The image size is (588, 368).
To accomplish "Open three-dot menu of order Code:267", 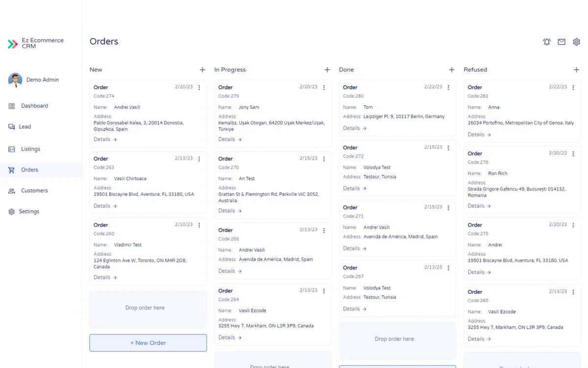I will pos(448,268).
